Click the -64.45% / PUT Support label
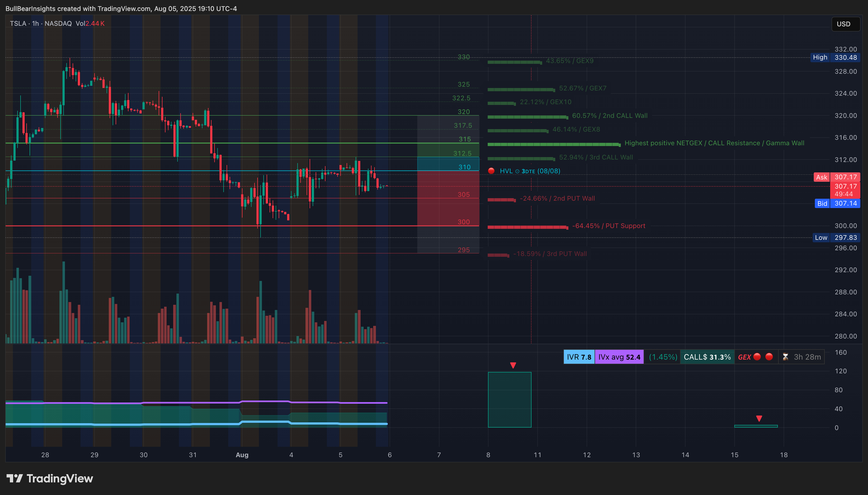This screenshot has width=868, height=495. (x=609, y=226)
